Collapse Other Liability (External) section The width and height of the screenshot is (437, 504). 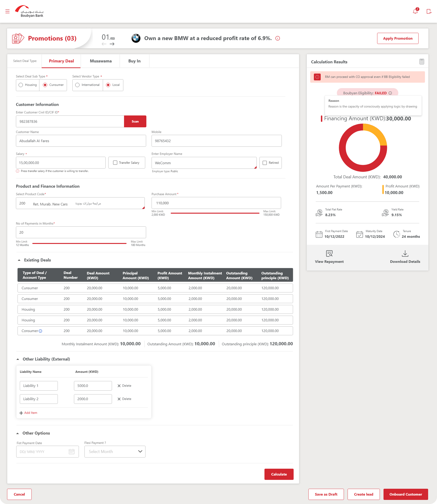(18, 359)
